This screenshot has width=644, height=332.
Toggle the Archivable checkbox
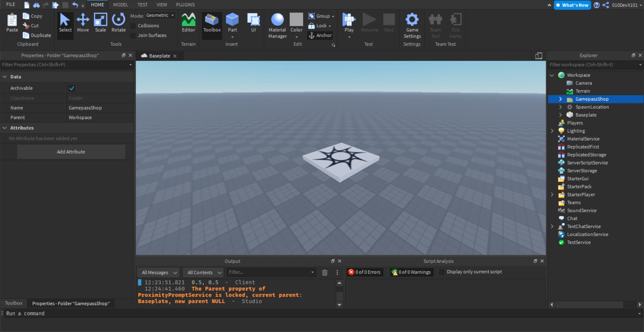click(x=72, y=88)
